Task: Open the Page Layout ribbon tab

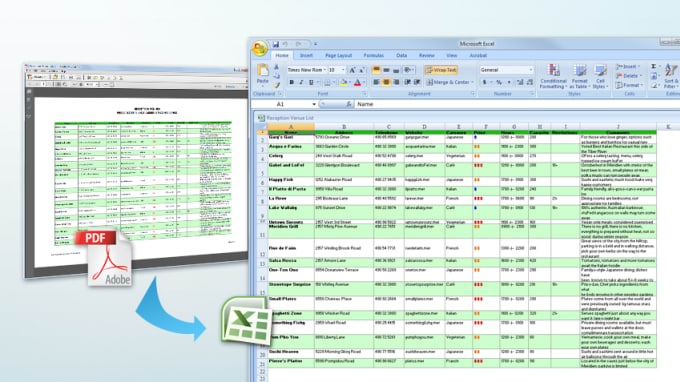Action: click(x=338, y=56)
